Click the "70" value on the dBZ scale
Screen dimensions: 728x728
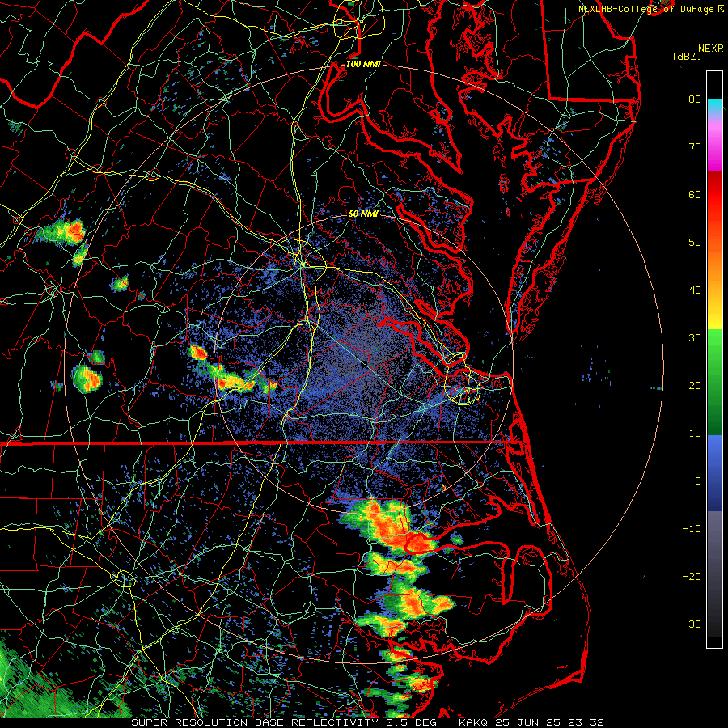tap(695, 146)
